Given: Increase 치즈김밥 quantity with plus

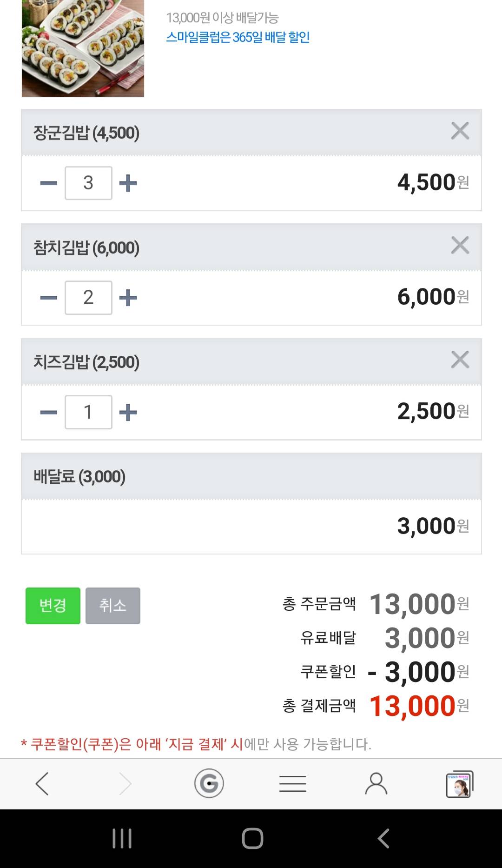Looking at the screenshot, I should tap(128, 412).
